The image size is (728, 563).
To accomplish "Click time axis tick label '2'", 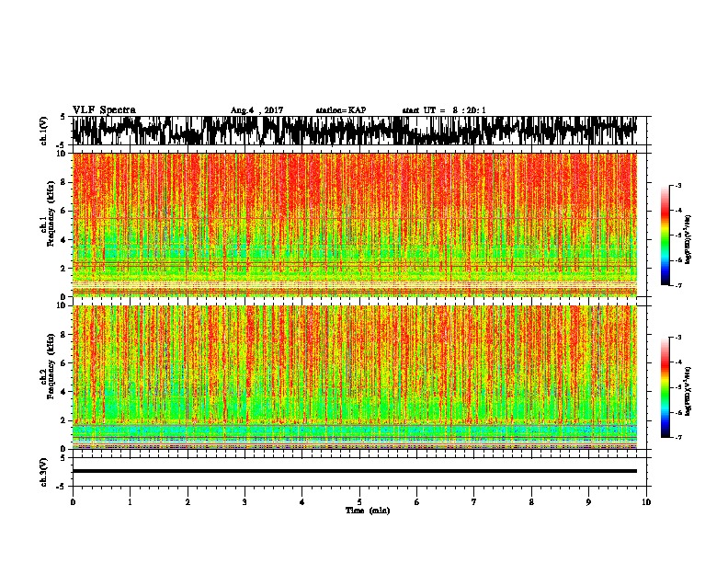I will pos(188,502).
